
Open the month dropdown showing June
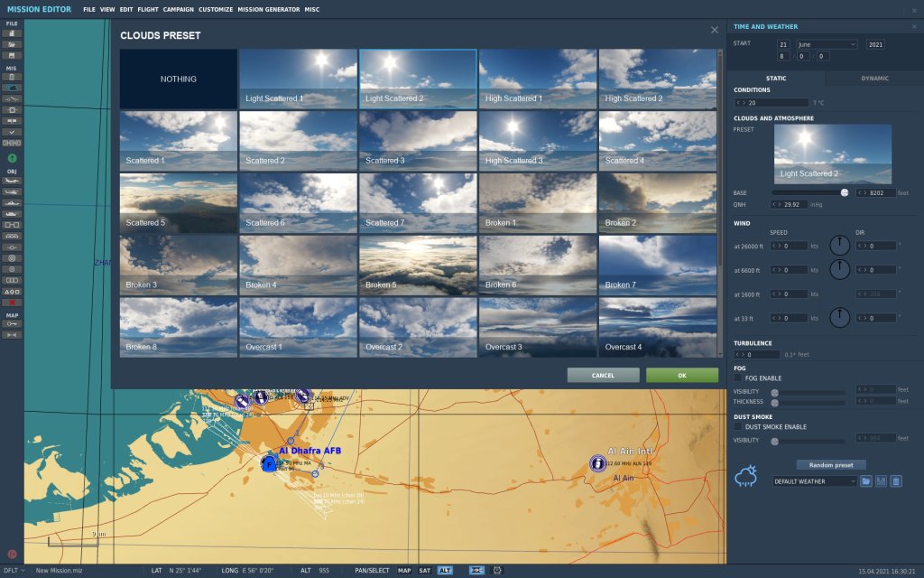point(827,44)
